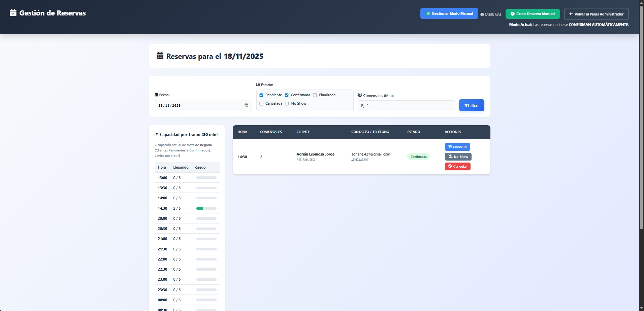
Task: Click the calendar-check icon beside Gestión de Reservas
Action: tap(13, 13)
